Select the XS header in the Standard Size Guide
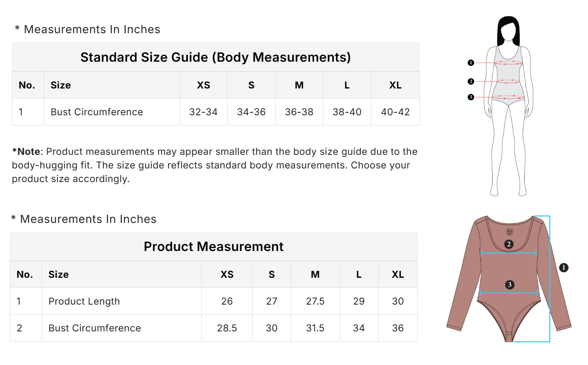Viewport: 588px width, 365px height. [x=203, y=85]
